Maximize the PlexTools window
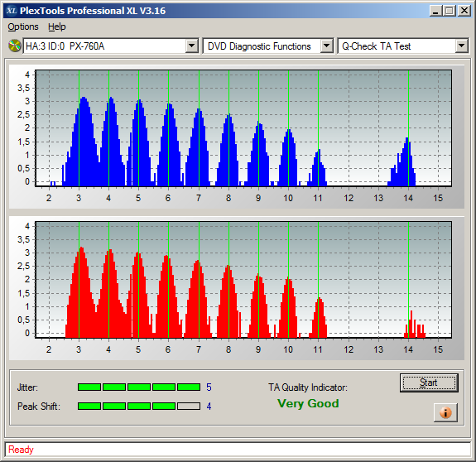476x462 pixels. click(449, 11)
